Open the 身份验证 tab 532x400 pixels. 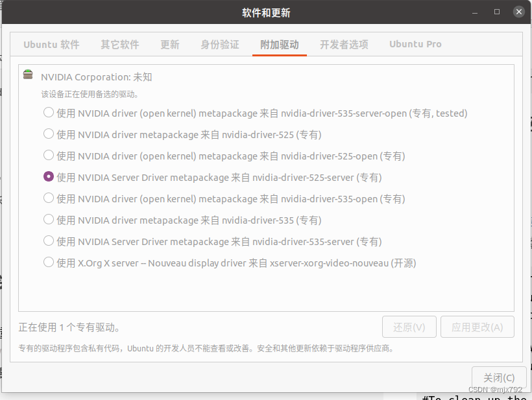click(220, 44)
